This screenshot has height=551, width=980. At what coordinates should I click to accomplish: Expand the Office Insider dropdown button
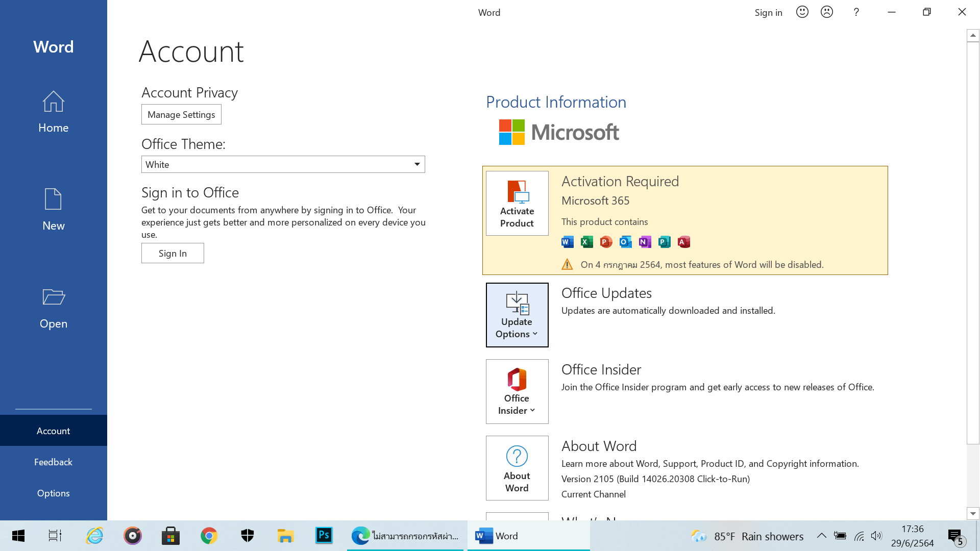point(517,391)
